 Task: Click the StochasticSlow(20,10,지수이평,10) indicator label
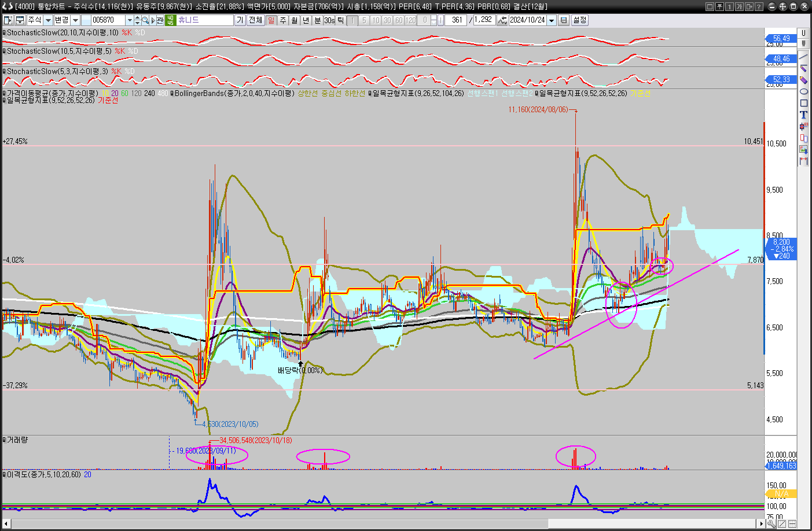tap(63, 33)
